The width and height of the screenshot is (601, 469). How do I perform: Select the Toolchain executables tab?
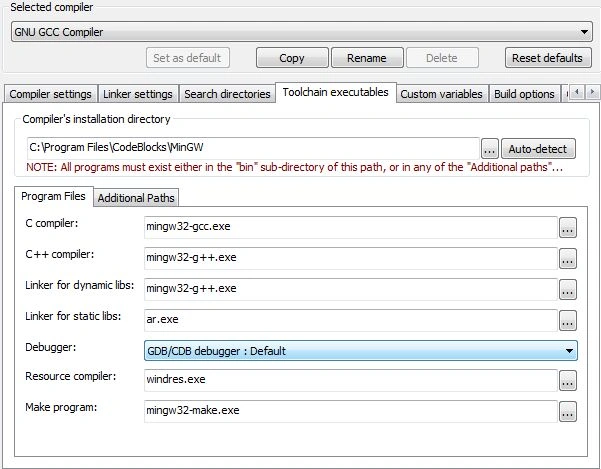tap(336, 92)
